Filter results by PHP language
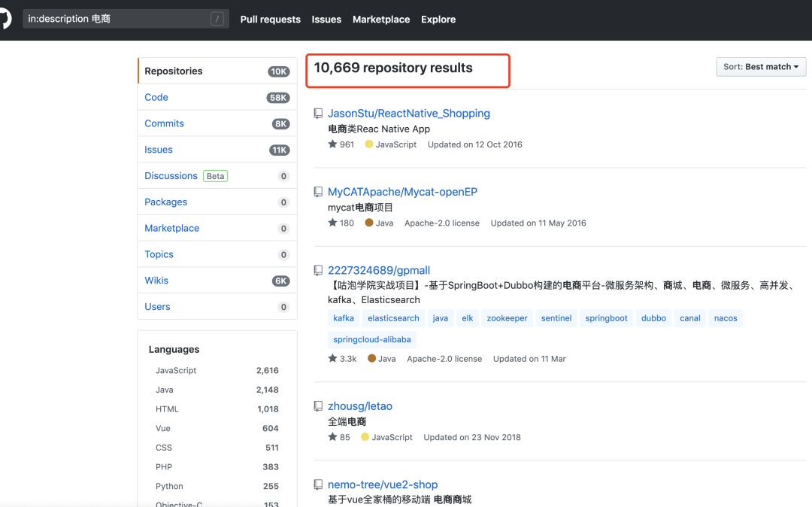The image size is (812, 507). tap(217, 467)
